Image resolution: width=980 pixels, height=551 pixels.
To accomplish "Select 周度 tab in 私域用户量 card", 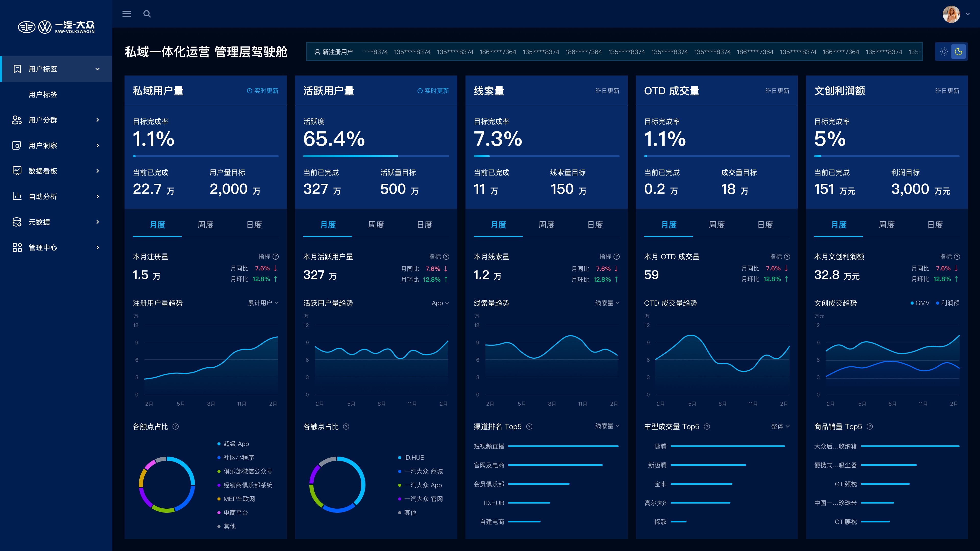I will pyautogui.click(x=206, y=225).
